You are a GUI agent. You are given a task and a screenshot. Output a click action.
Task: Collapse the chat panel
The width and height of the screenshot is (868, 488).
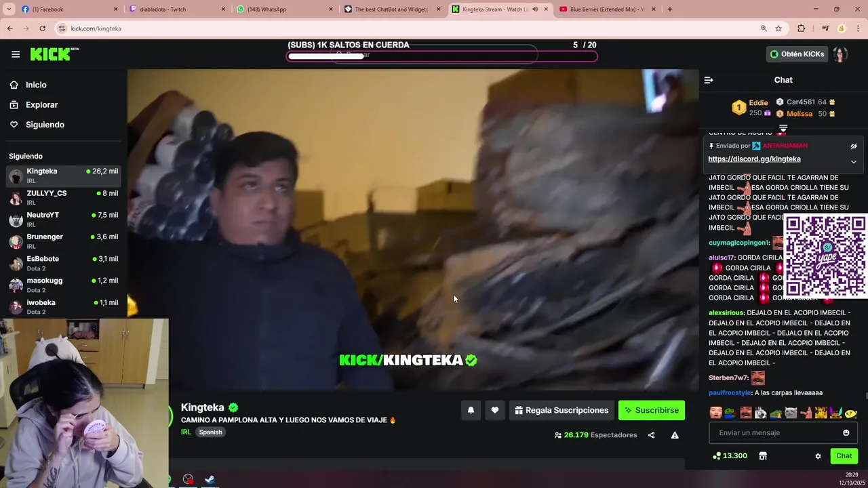(x=709, y=80)
